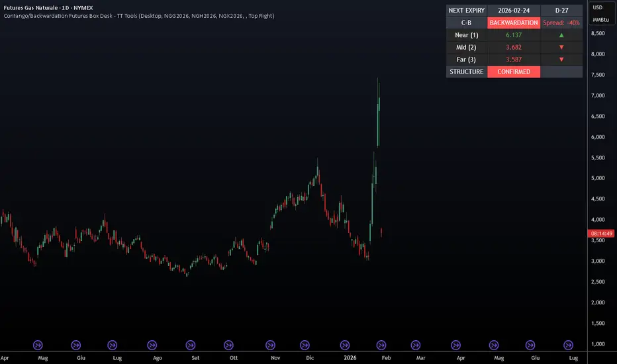Click the rollover icon above Apr after 2026

[x=455, y=345]
